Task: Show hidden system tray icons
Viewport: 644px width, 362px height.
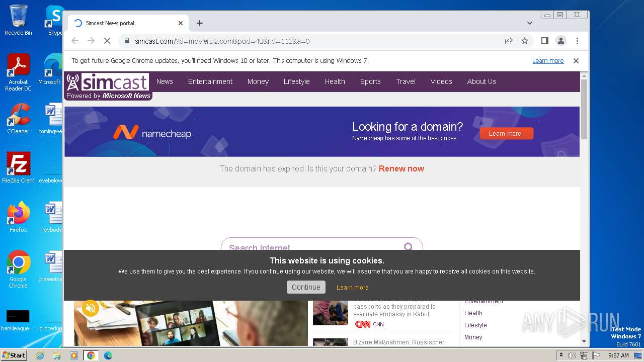Action: click(x=561, y=355)
